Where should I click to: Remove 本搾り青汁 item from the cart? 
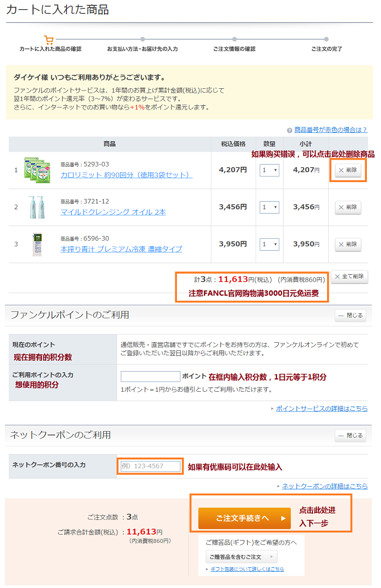(348, 244)
